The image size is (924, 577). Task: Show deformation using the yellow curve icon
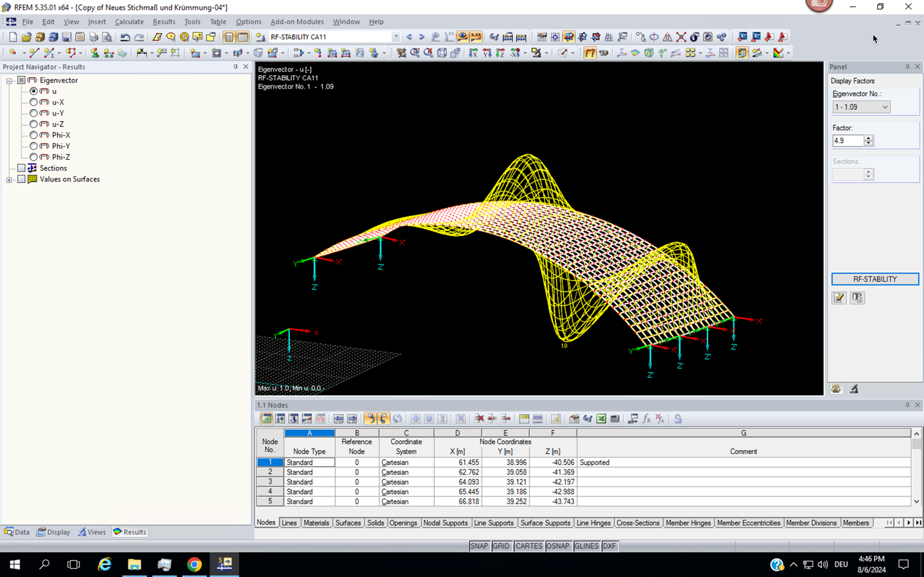pos(590,53)
